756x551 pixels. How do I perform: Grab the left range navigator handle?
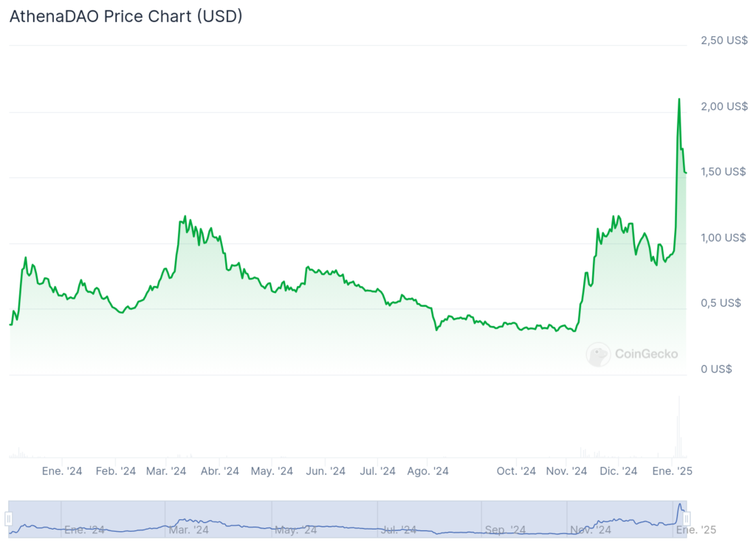[9, 519]
